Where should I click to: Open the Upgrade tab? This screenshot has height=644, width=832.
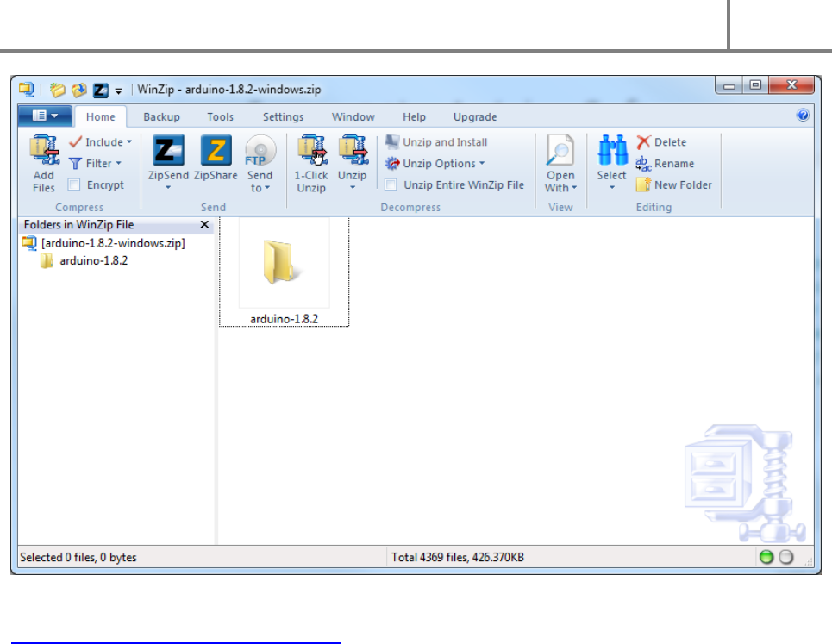click(x=475, y=116)
